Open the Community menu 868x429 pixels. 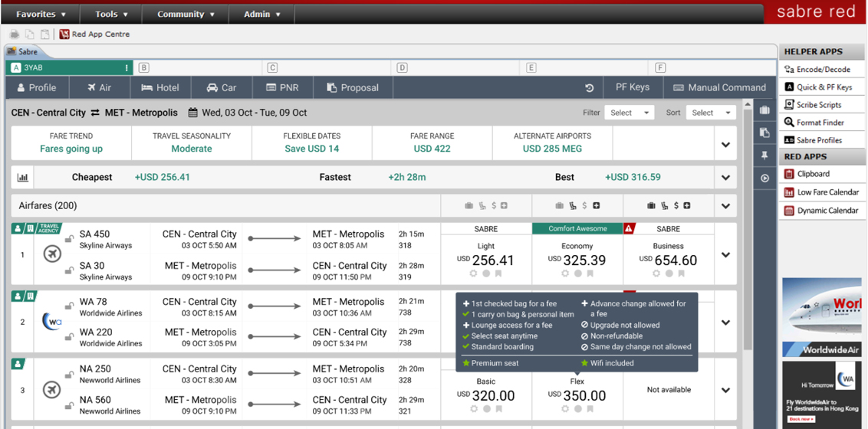point(186,14)
